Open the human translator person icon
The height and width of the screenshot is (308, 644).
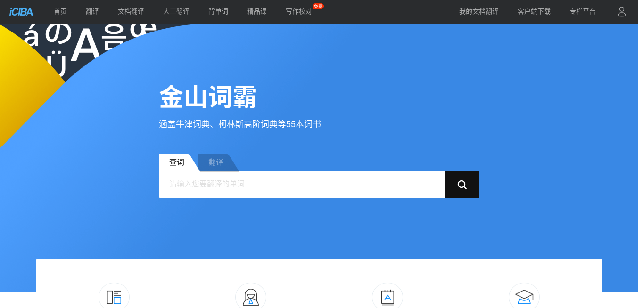[x=251, y=297]
